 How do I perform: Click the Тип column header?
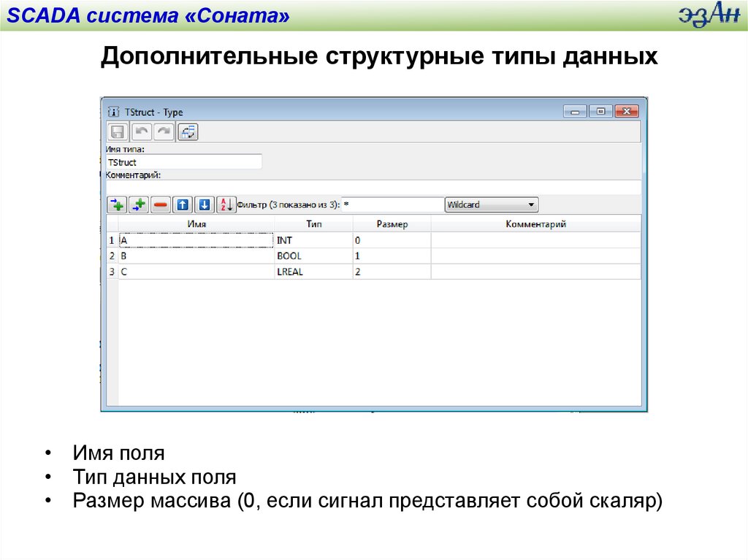coord(314,223)
